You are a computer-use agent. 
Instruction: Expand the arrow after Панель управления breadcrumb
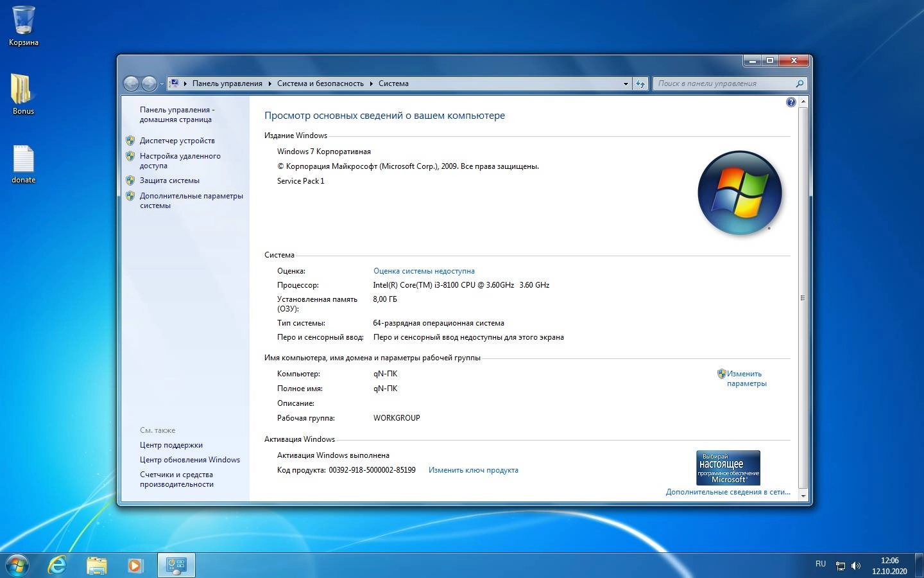pos(270,83)
